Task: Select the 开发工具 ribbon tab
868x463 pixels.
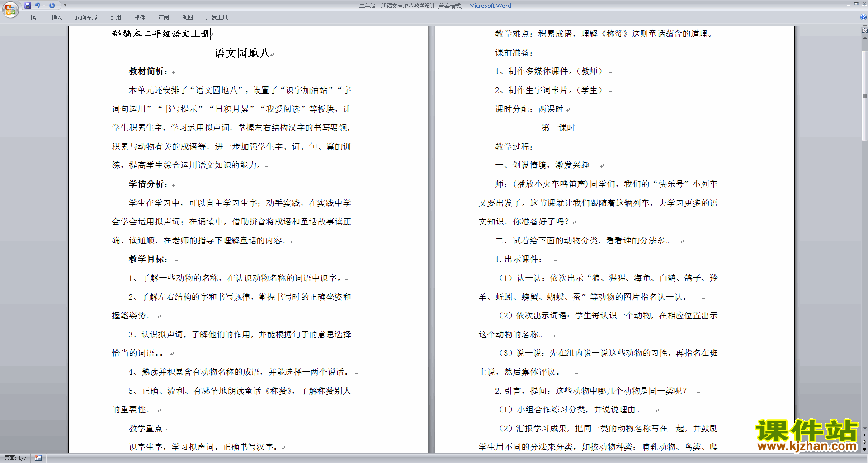Action: (x=217, y=18)
